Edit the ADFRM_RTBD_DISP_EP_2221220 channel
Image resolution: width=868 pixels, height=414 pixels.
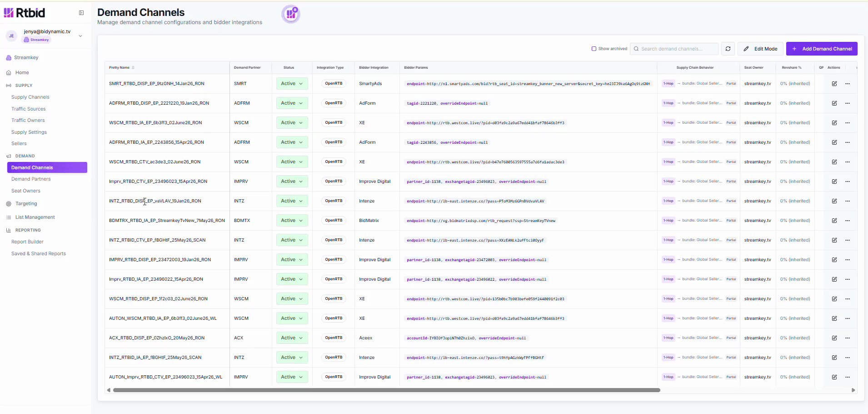[x=834, y=103]
